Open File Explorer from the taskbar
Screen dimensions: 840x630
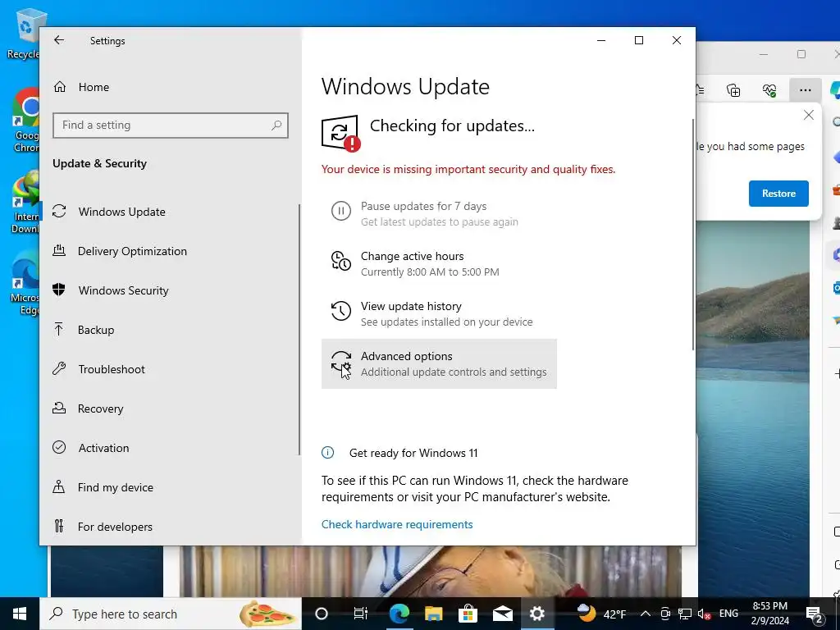coord(433,614)
